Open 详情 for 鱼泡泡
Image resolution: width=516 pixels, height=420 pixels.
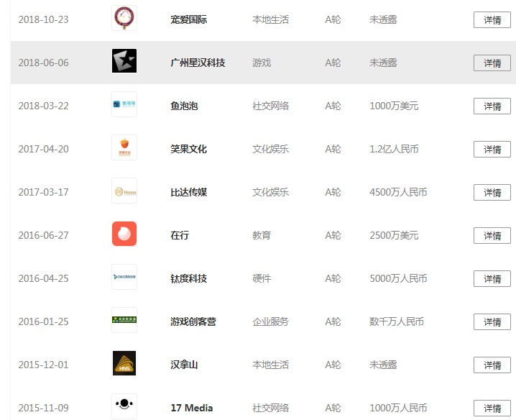pos(492,106)
